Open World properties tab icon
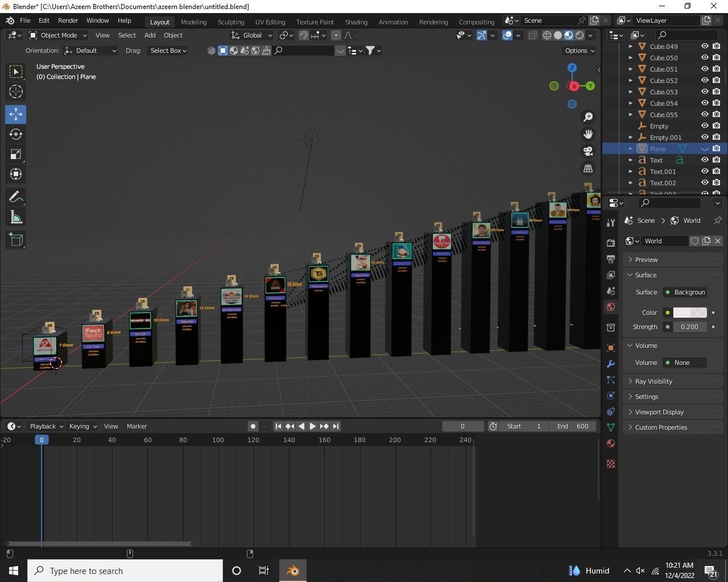 pyautogui.click(x=611, y=307)
